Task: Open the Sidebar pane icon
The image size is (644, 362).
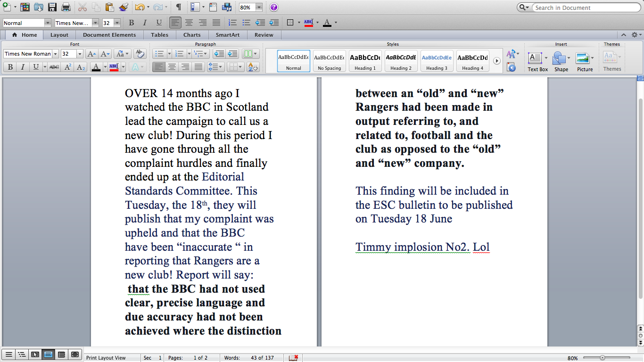Action: click(x=196, y=7)
